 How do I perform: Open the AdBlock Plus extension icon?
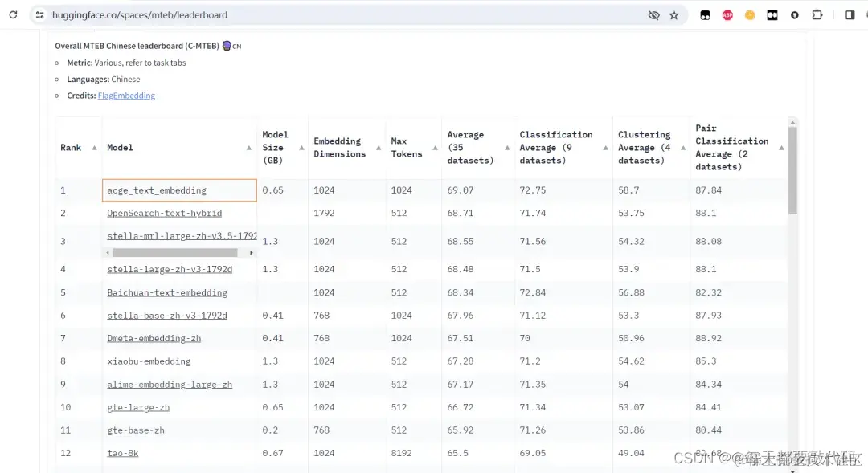727,15
